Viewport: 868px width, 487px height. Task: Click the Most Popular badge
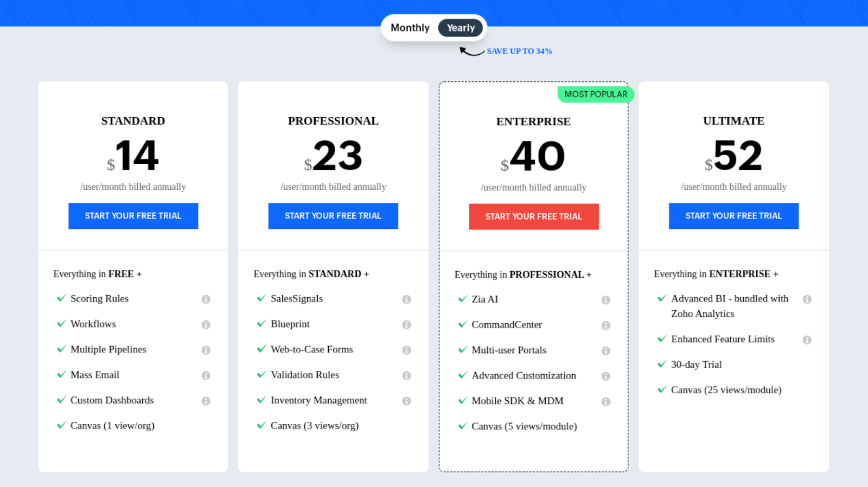click(x=595, y=94)
